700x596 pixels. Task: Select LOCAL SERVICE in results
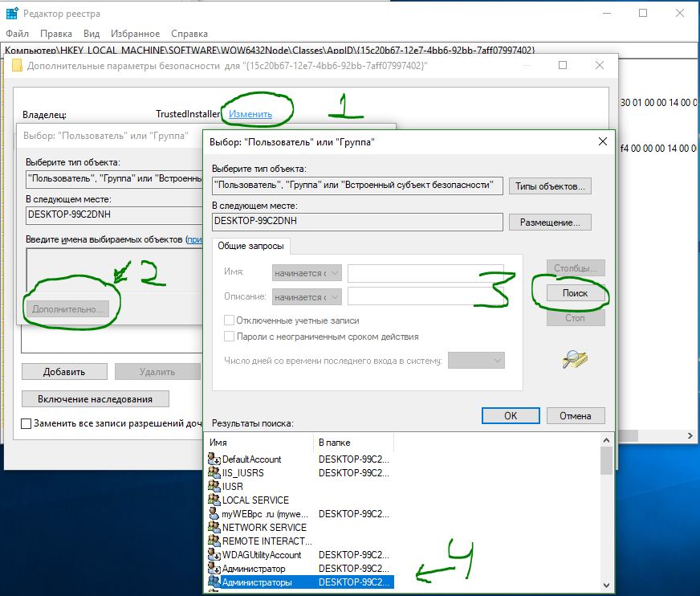pos(255,500)
